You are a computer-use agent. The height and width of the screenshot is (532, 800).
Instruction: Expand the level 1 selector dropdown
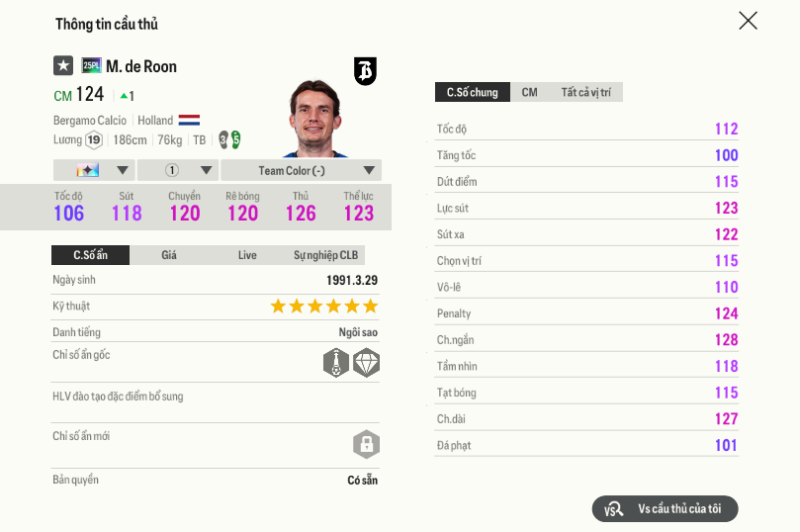pos(176,170)
